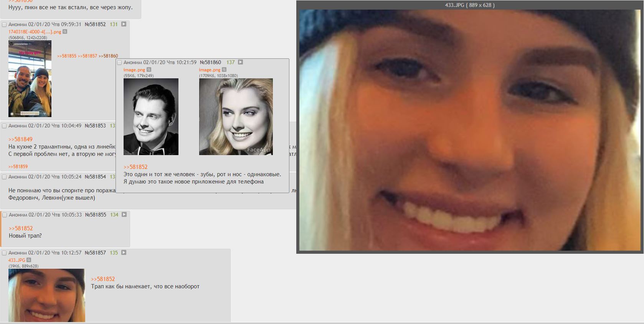The width and height of the screenshot is (644, 324).
Task: Expand black-and-white man thumbnail in post 581860
Action: click(151, 117)
